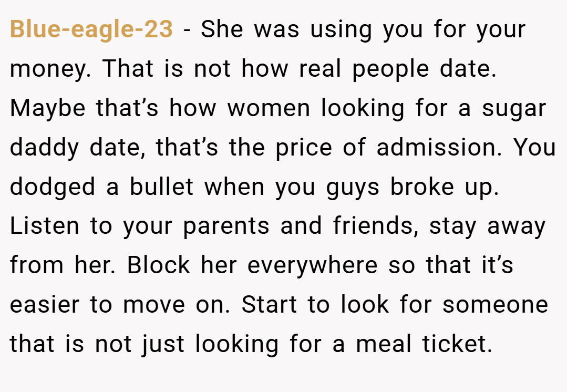Image resolution: width=567 pixels, height=392 pixels.
Task: Click the word "meal" in the last line
Action: (x=384, y=344)
